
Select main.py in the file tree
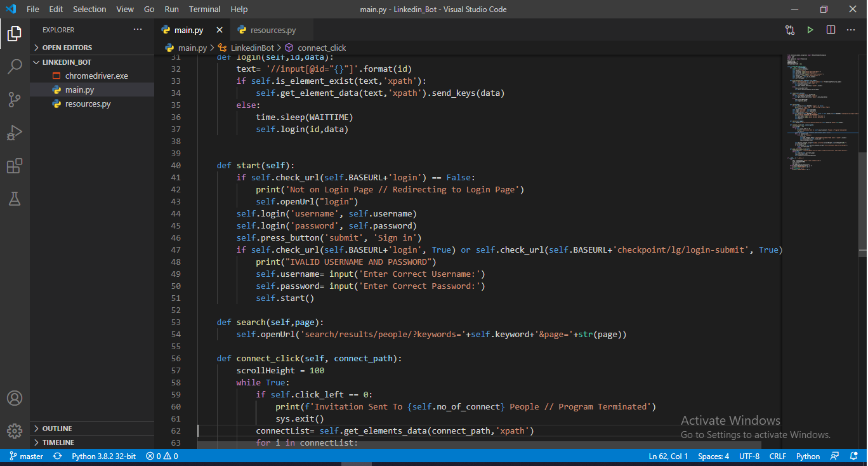92,90
